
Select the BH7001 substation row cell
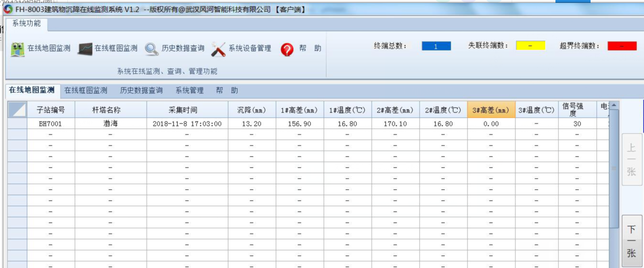(x=51, y=123)
